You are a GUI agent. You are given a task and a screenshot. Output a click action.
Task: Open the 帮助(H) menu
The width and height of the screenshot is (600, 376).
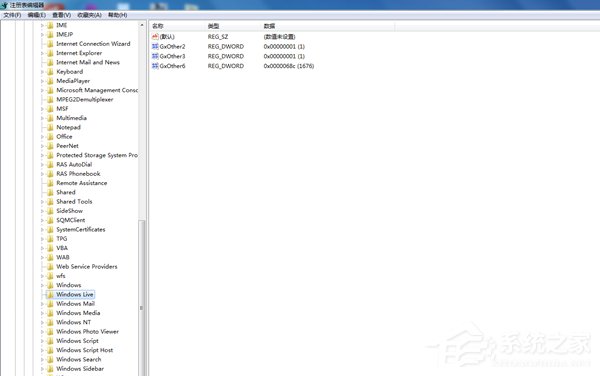(117, 15)
